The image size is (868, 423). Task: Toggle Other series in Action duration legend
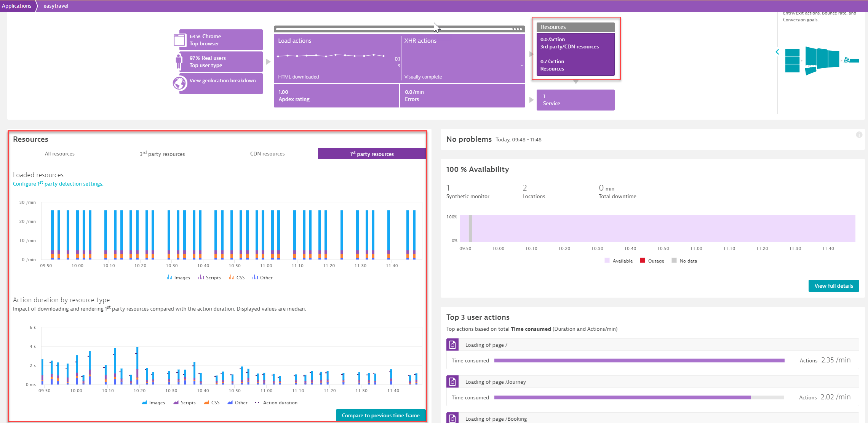(237, 402)
